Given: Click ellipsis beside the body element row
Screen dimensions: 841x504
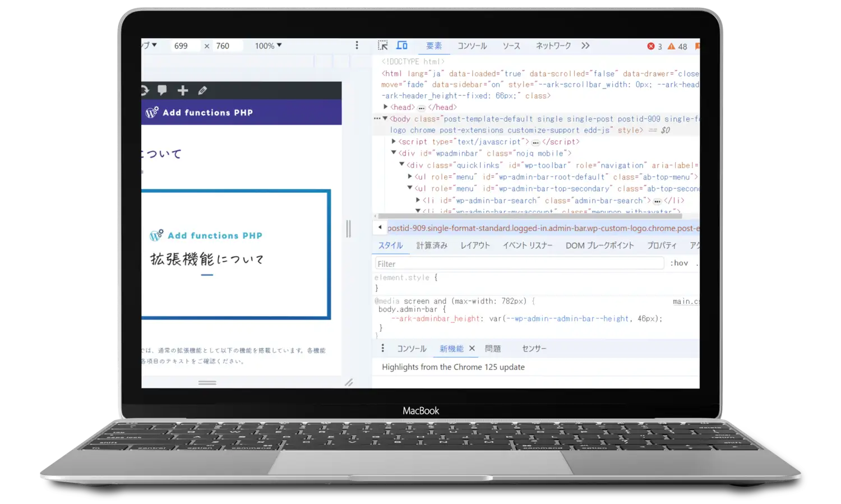Looking at the screenshot, I should 377,118.
